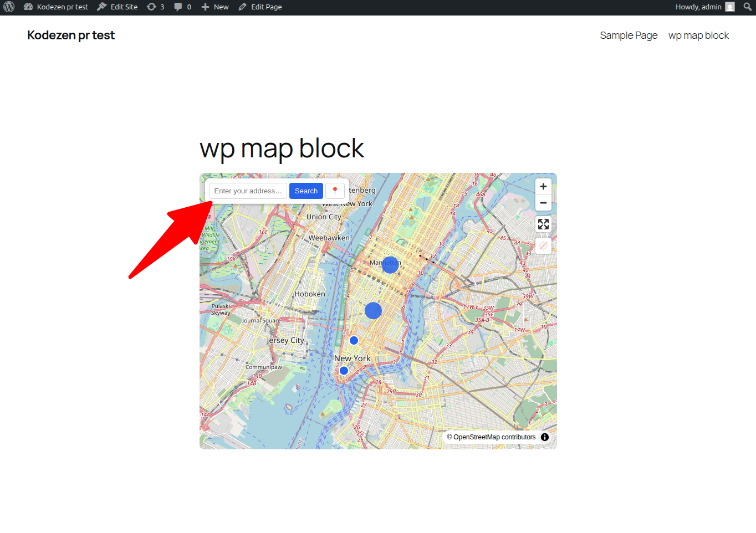The image size is (756, 533).
Task: Open the Edit Page link
Action: pos(260,7)
